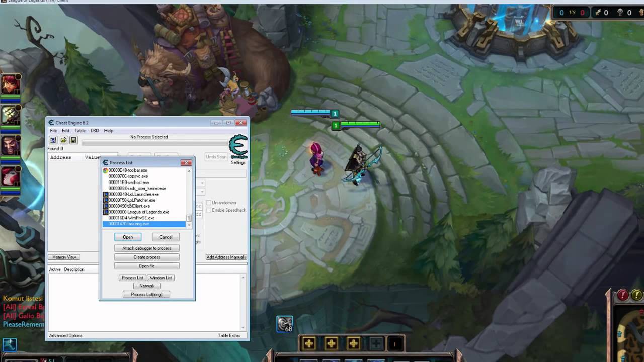Click the Cheat Engine 6.2 title bar icon
The width and height of the screenshot is (644, 362).
point(51,123)
